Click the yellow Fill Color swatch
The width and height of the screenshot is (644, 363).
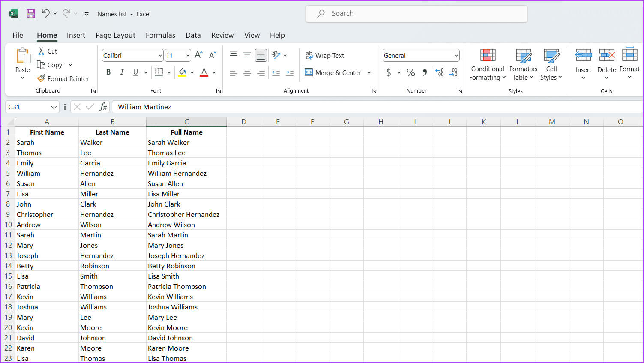click(182, 72)
